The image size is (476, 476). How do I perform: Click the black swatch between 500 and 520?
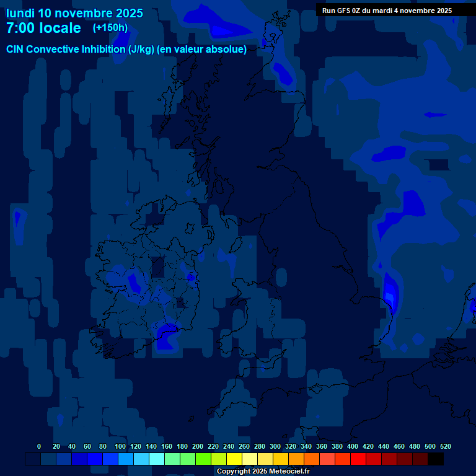click(436, 459)
